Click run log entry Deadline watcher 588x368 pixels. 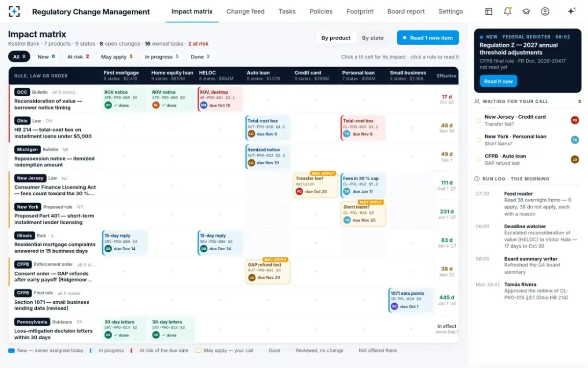[529, 236]
